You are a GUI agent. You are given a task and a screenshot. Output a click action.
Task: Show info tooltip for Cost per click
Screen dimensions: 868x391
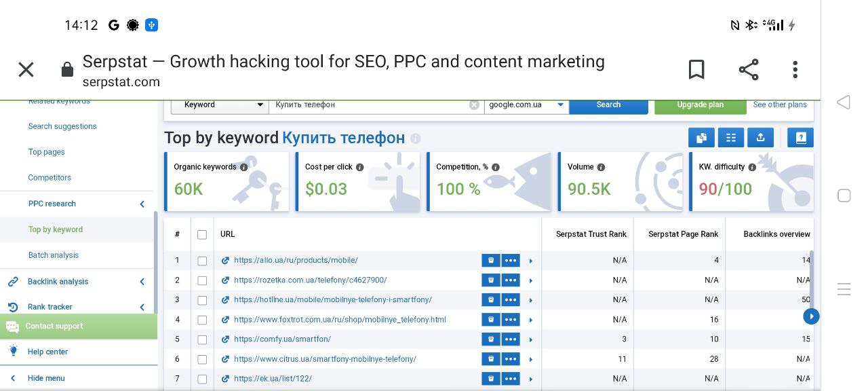pos(360,167)
